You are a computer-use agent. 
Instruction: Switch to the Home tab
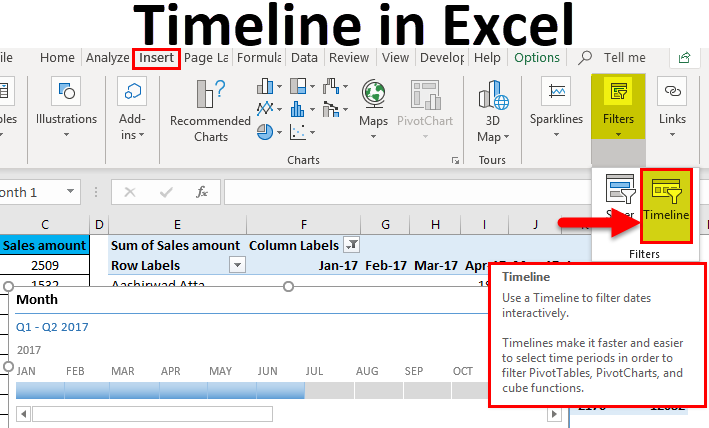pos(57,58)
